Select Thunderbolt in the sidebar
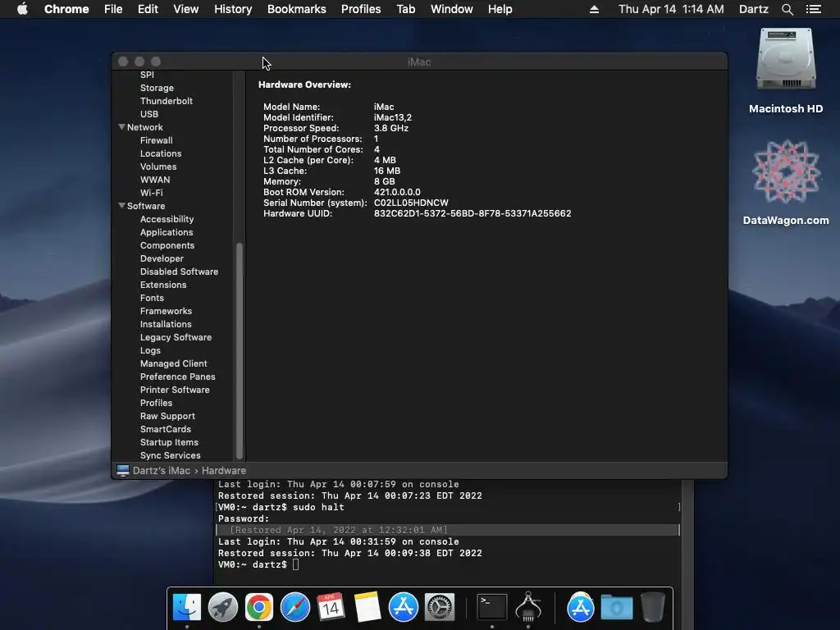The image size is (840, 630). (166, 101)
